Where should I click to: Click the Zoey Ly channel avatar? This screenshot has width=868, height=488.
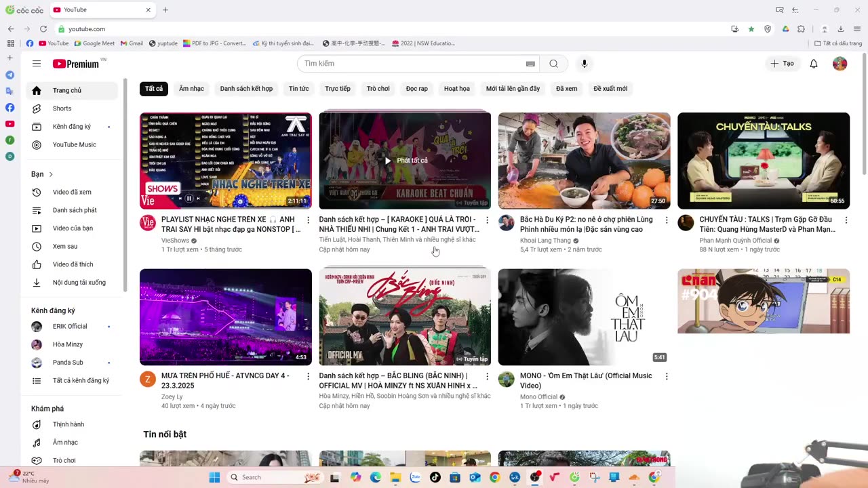coord(148,379)
